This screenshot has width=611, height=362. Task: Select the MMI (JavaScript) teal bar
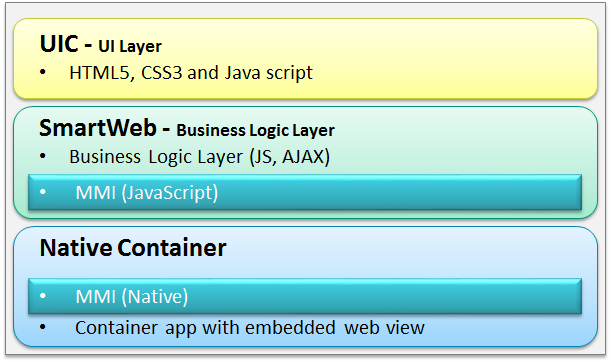305,192
